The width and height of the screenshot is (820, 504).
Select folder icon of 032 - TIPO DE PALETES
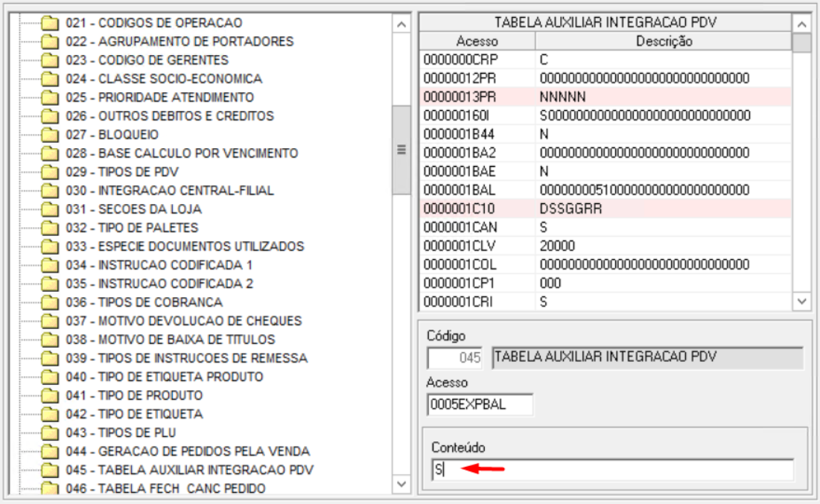pyautogui.click(x=50, y=228)
